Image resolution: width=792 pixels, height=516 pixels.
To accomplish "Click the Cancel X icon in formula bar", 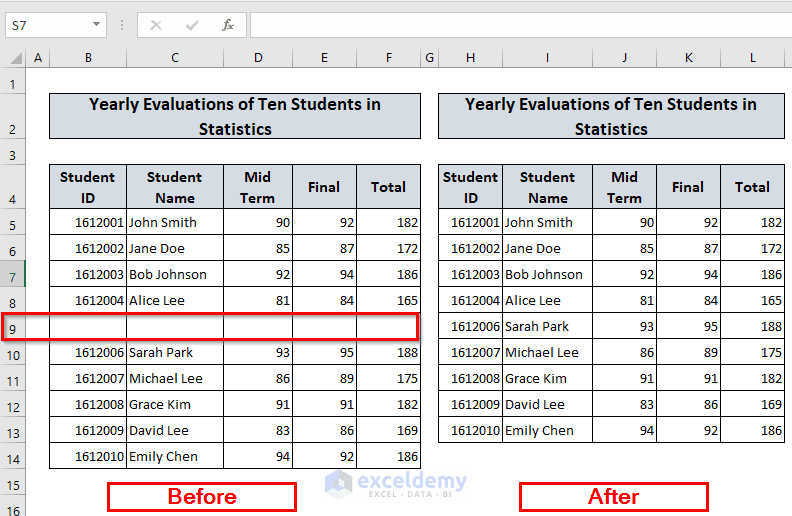I will click(156, 25).
